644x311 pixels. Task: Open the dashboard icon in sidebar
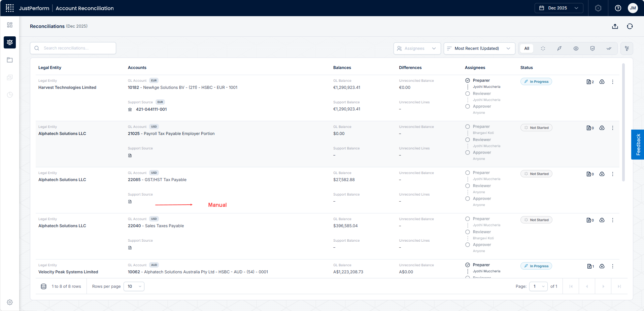[10, 25]
